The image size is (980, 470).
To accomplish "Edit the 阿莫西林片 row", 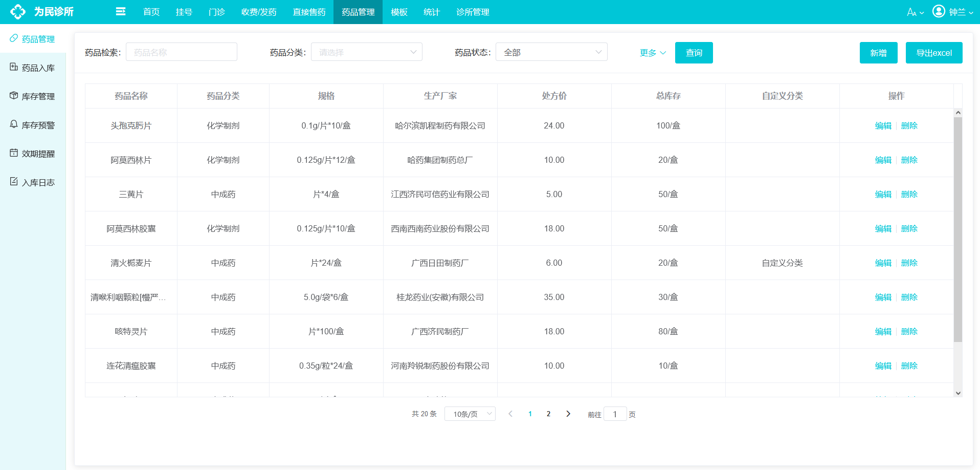I will (x=883, y=160).
